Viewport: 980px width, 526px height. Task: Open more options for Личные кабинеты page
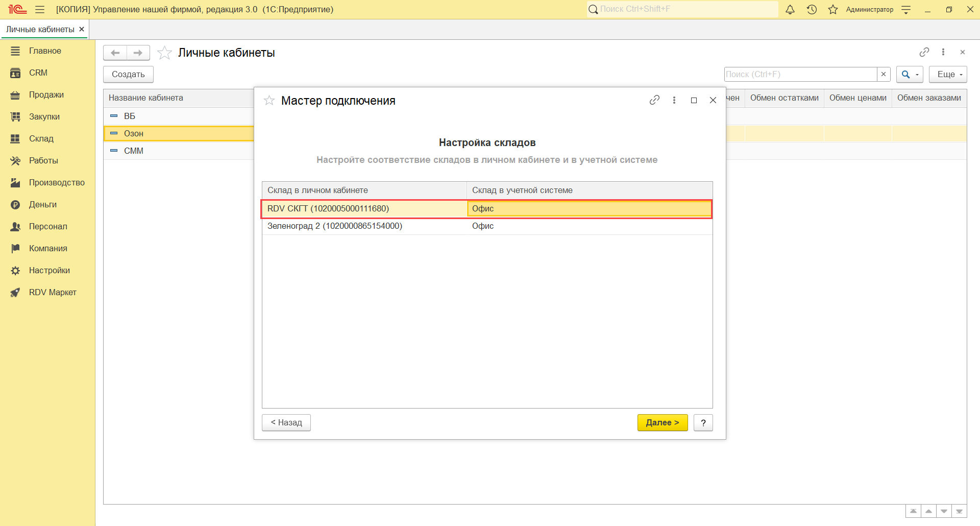click(x=943, y=52)
